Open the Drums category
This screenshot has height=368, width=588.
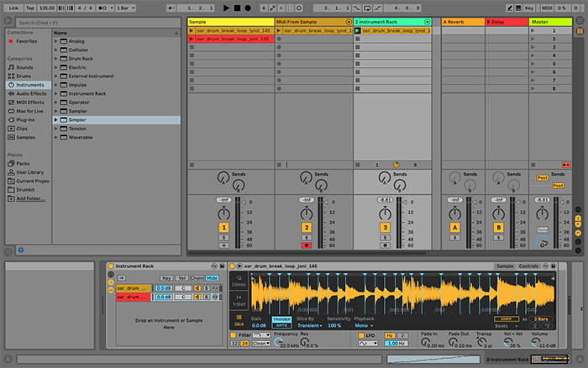24,76
